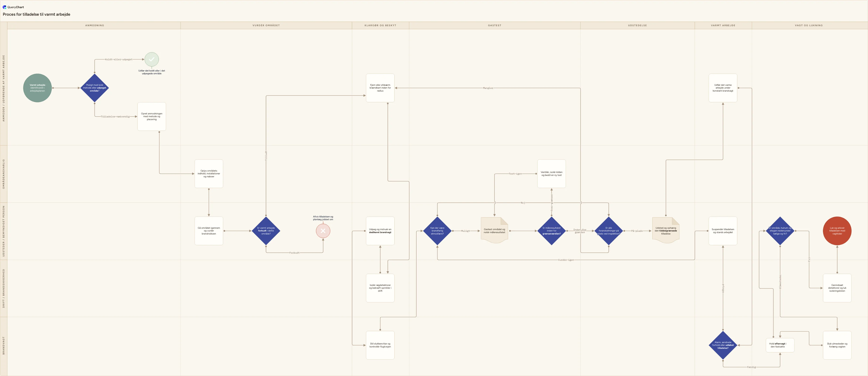Select the red X rejection node
This screenshot has height=376, width=868.
click(323, 231)
